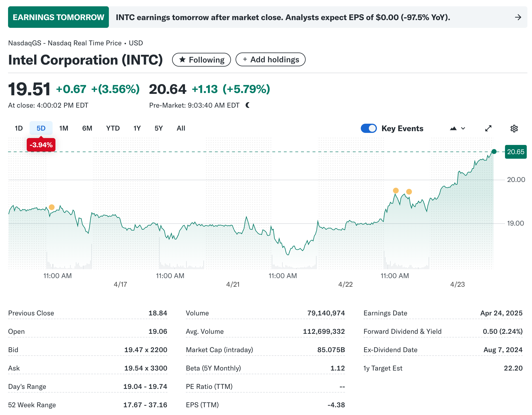Screen dimensions: 532x415
Task: Show the 1Y chart range
Action: (137, 128)
